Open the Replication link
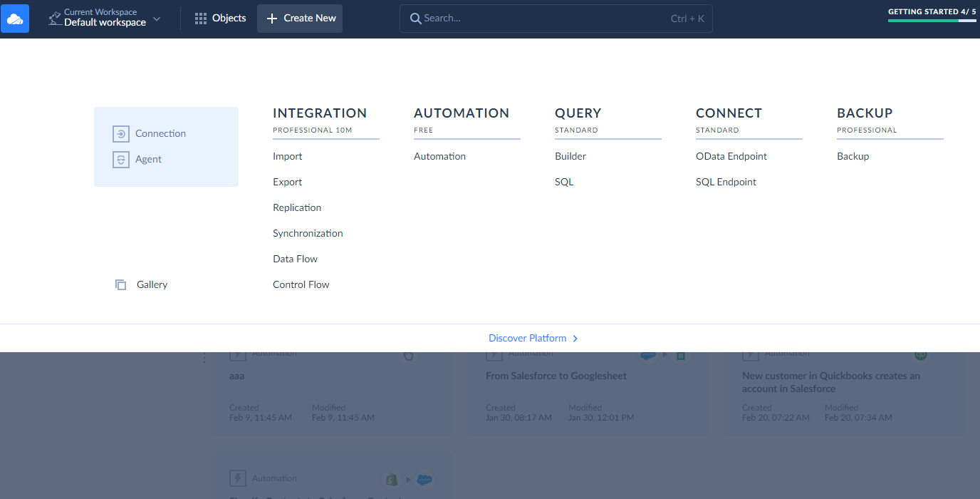The width and height of the screenshot is (980, 499). [296, 207]
